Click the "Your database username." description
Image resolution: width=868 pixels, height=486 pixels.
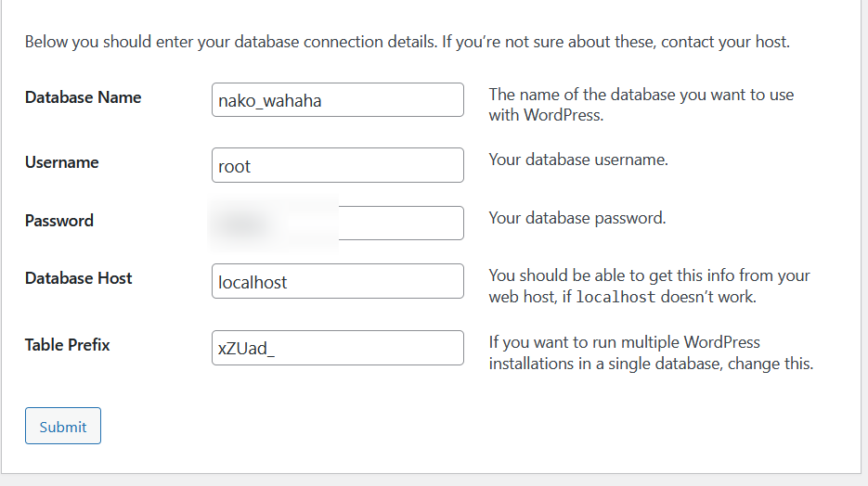coord(578,160)
